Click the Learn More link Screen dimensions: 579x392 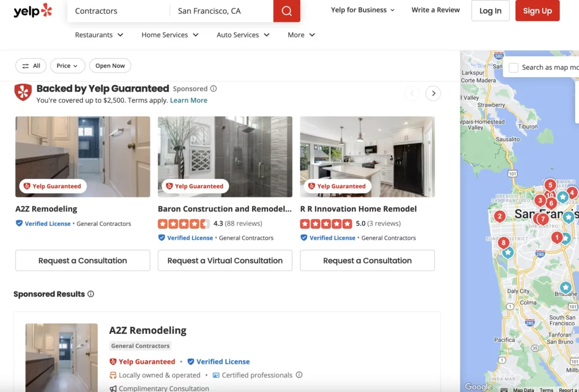pyautogui.click(x=188, y=101)
